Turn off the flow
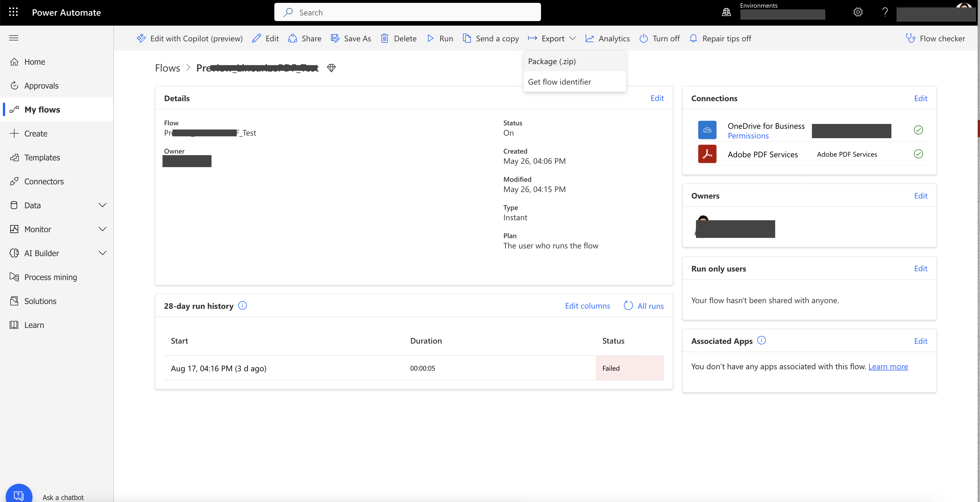 click(659, 38)
